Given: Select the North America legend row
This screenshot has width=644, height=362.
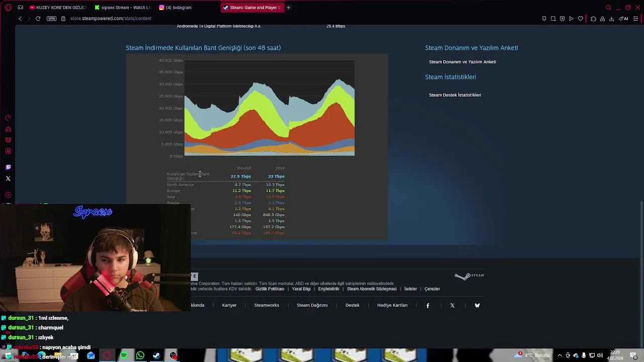Looking at the screenshot, I should pos(225,185).
